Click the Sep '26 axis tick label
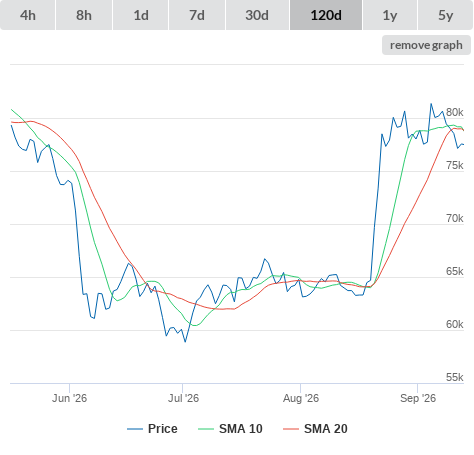 (418, 398)
